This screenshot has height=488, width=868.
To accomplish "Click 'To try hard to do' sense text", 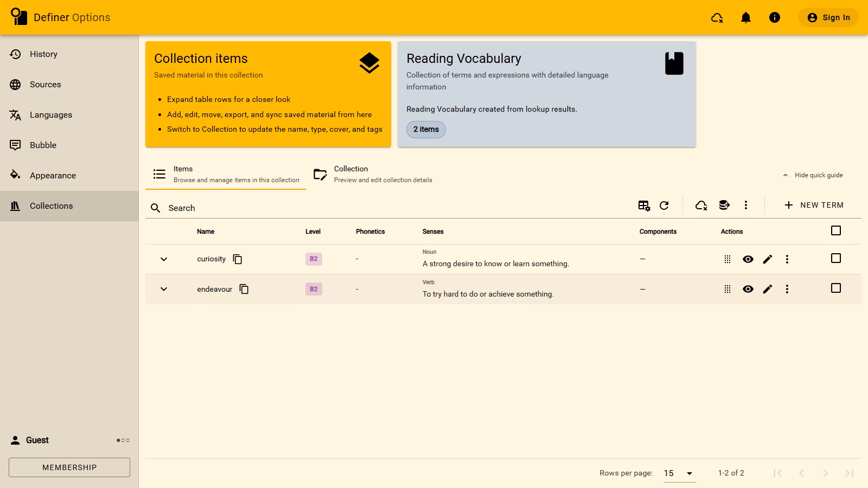I will 488,294.
